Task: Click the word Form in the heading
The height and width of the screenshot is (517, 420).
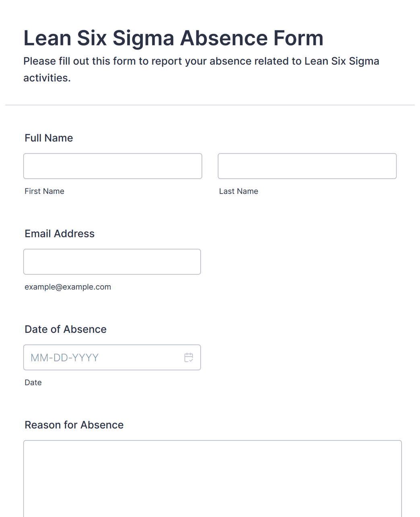Action: tap(299, 38)
